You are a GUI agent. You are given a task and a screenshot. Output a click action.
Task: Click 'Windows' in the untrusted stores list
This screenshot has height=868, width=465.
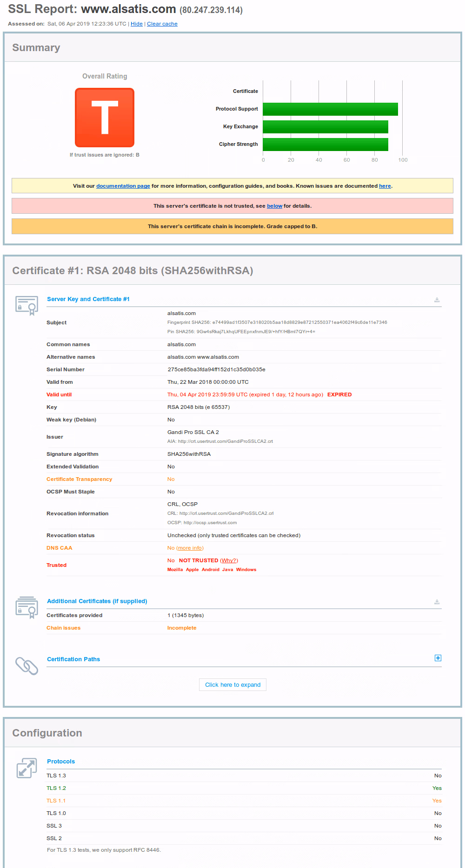(x=246, y=570)
